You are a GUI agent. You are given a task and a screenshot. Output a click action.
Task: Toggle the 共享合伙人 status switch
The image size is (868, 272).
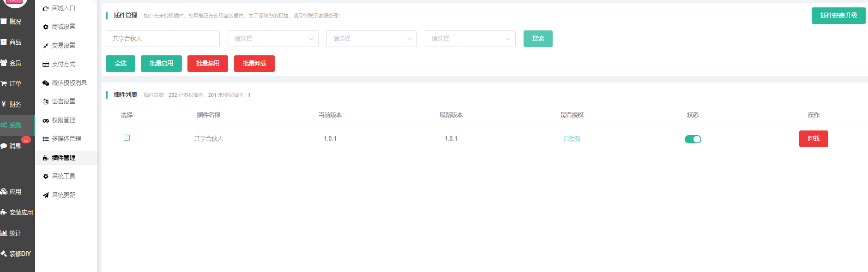(693, 139)
